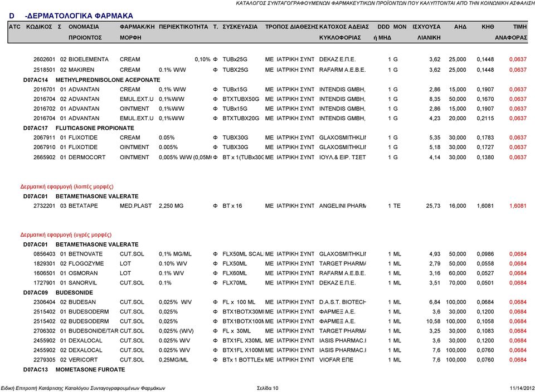The image size is (535, 392).
Task: Click the heading 'D -ΔΕΡΜΑΤΟΛΟΓΙΚΑ ΦΑΡΜΑΚΑ'
Action: tap(71, 16)
